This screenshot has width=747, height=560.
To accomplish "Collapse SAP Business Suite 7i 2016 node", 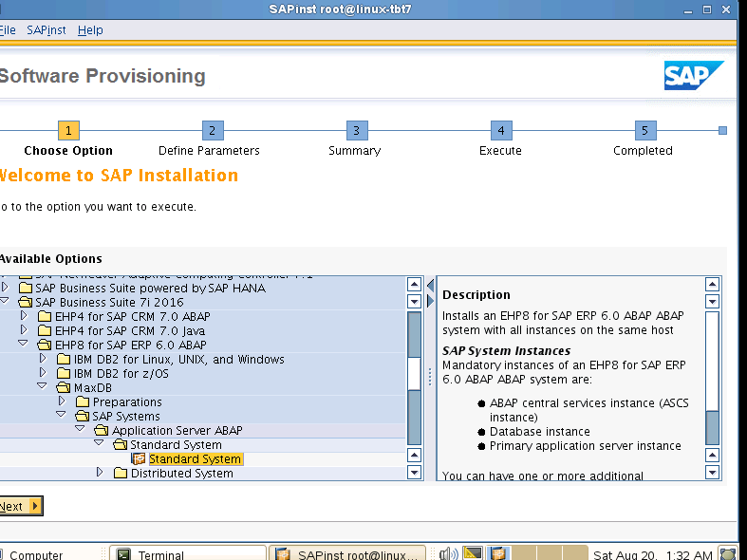I will coord(5,301).
